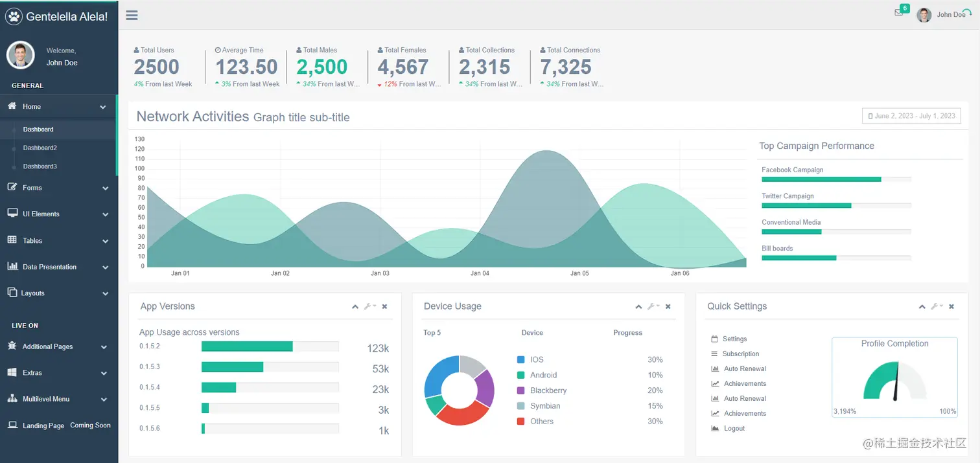The width and height of the screenshot is (980, 463).
Task: Collapse the Quick Settings panel
Action: click(922, 306)
